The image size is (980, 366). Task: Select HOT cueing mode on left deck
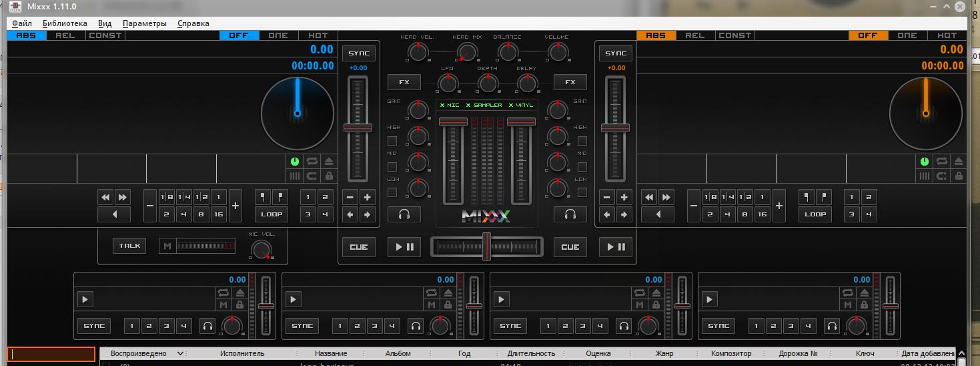(x=318, y=35)
